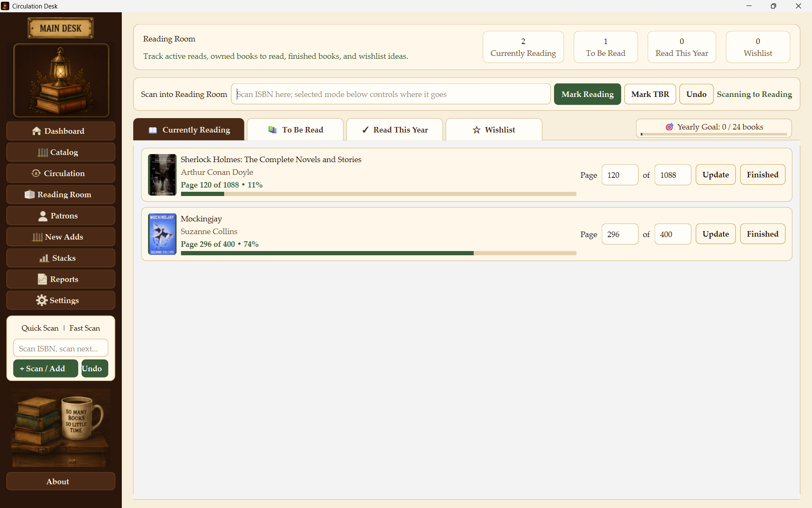This screenshot has height=508, width=812.
Task: Close the Circulation Desk window
Action: point(798,6)
